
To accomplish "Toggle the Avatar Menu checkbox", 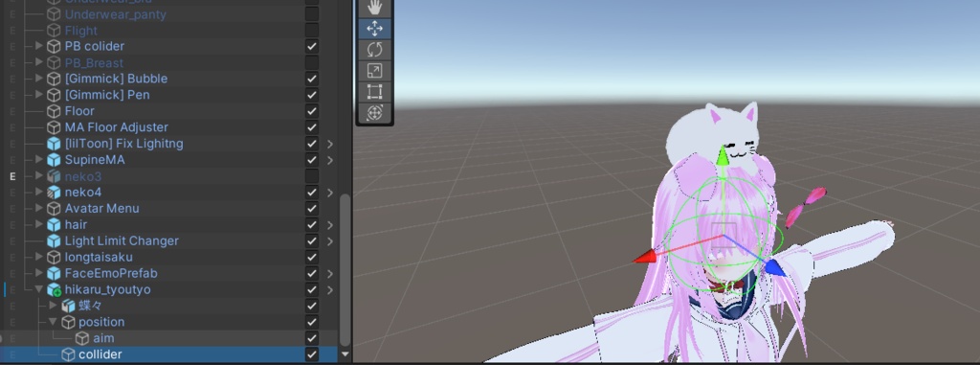I will [x=311, y=209].
